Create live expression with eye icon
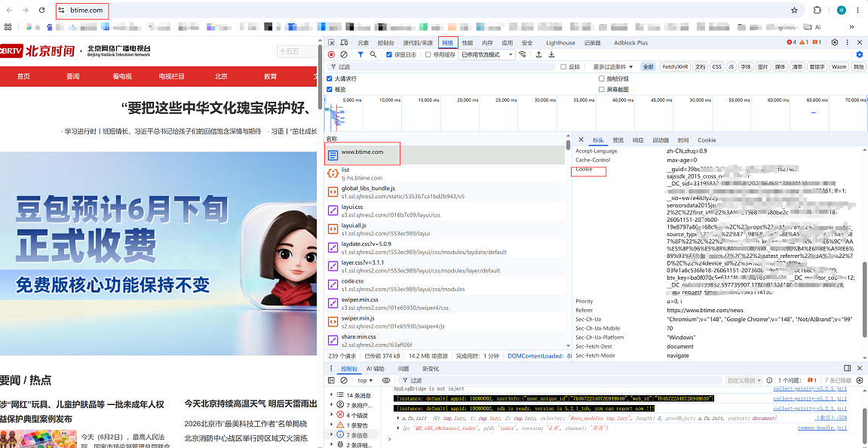The height and width of the screenshot is (448, 868). 386,380
